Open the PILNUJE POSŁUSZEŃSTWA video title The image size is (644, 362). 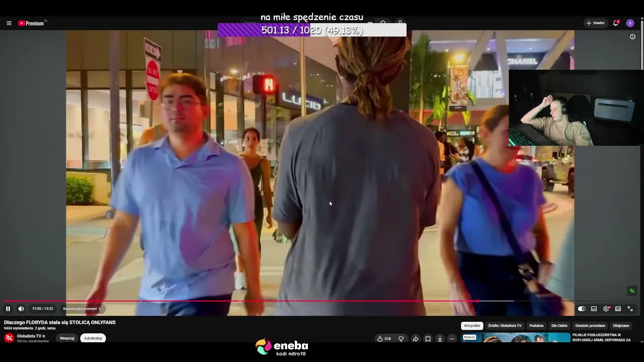point(602,337)
